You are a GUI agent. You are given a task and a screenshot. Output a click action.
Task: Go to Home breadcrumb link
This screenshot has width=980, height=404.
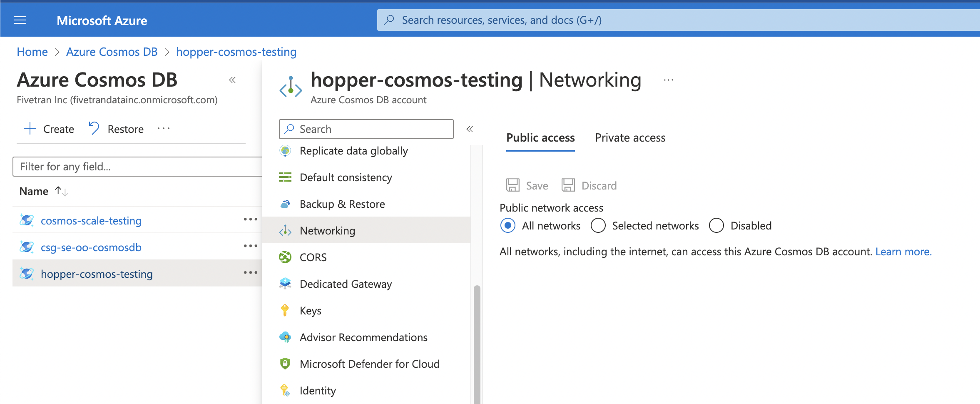(32, 52)
